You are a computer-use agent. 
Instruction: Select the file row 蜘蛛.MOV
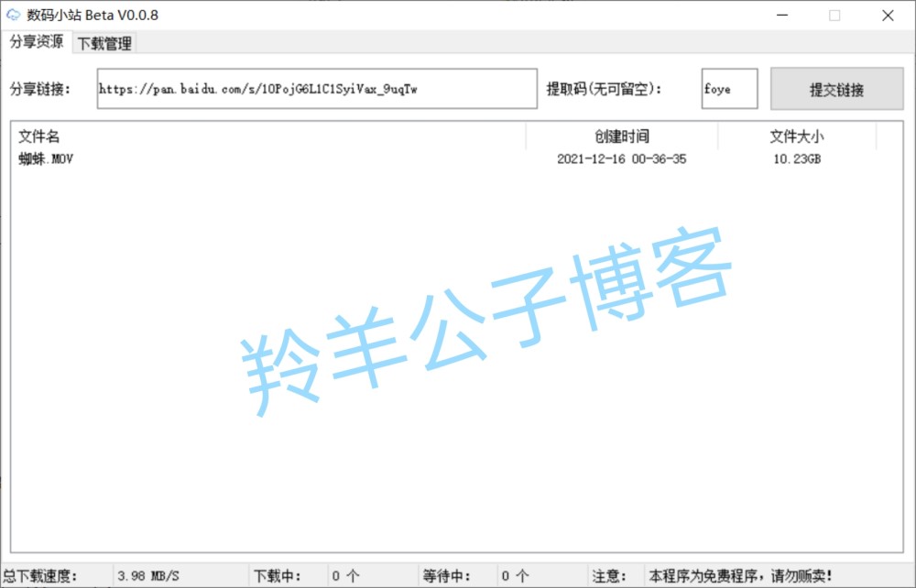444,158
